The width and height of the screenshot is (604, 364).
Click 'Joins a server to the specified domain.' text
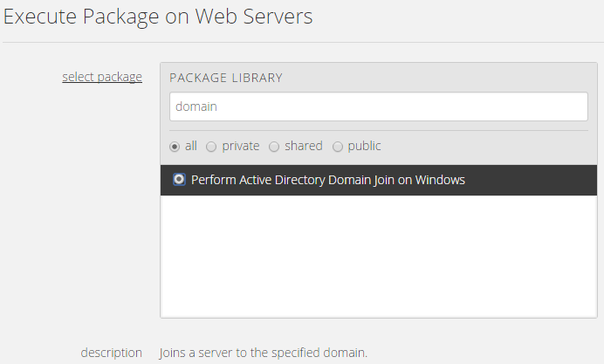(263, 353)
